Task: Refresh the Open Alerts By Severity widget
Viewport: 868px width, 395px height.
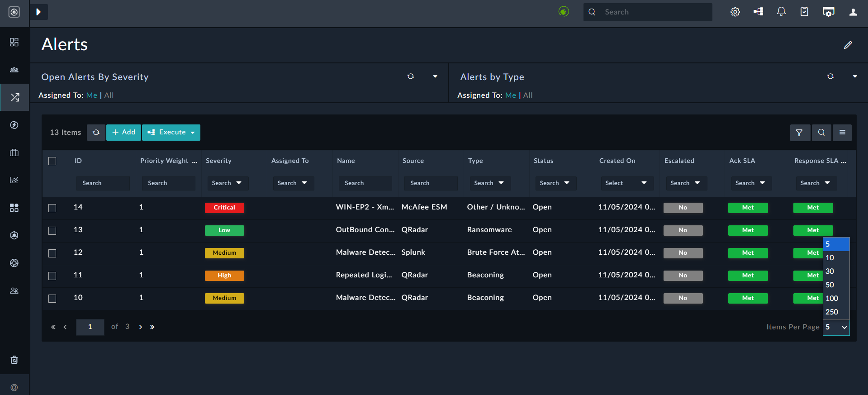Action: point(411,76)
